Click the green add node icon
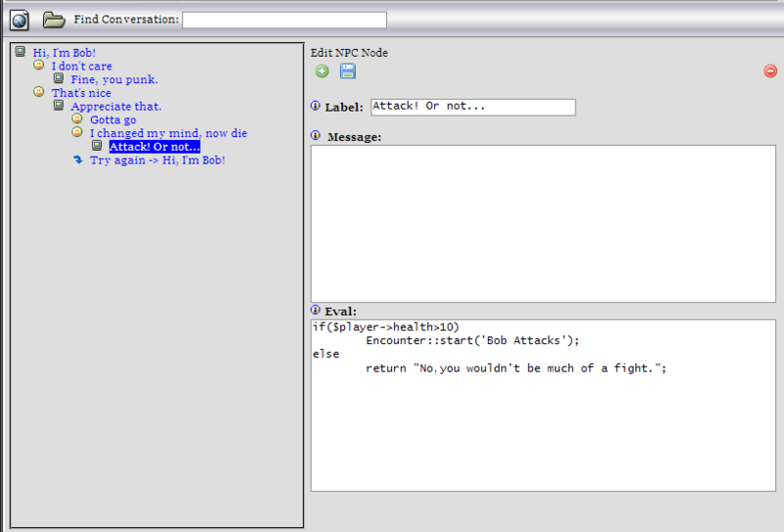Viewport: 784px width, 532px height. 321,72
